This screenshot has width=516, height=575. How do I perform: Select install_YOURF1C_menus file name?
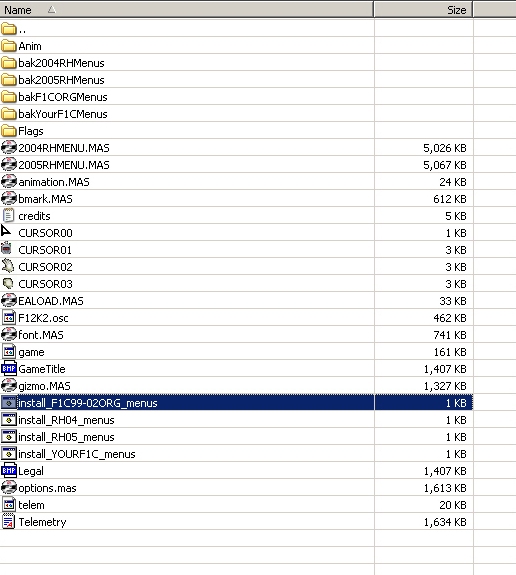point(77,454)
